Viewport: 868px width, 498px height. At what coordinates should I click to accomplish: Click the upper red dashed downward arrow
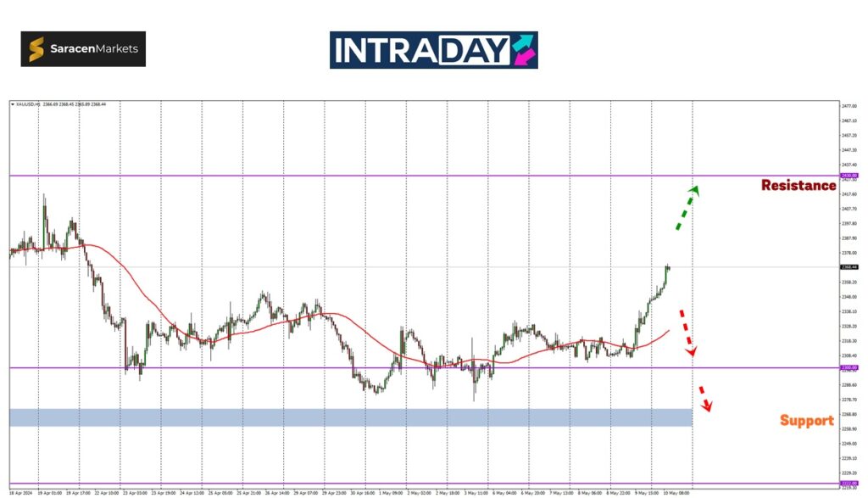(687, 333)
